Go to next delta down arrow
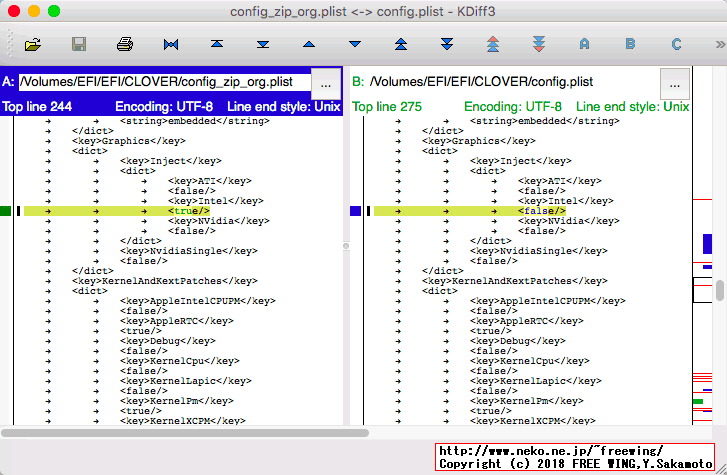The width and height of the screenshot is (727, 475). (355, 45)
